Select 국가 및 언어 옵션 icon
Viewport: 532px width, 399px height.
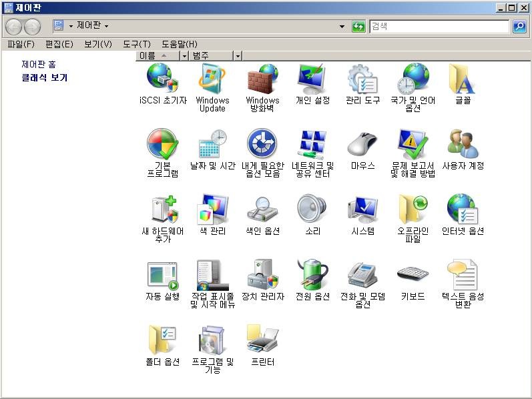point(413,79)
